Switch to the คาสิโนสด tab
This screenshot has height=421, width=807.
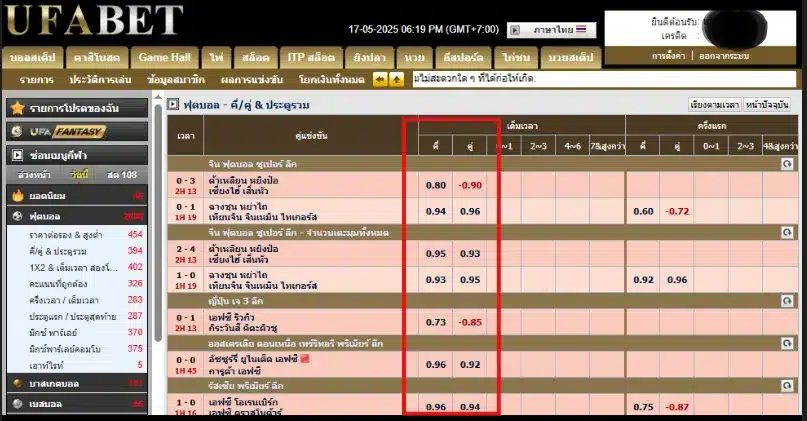97,58
